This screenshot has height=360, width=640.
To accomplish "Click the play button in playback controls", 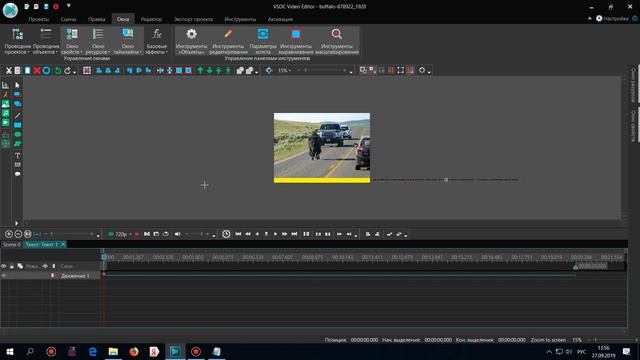I will pyautogui.click(x=276, y=234).
